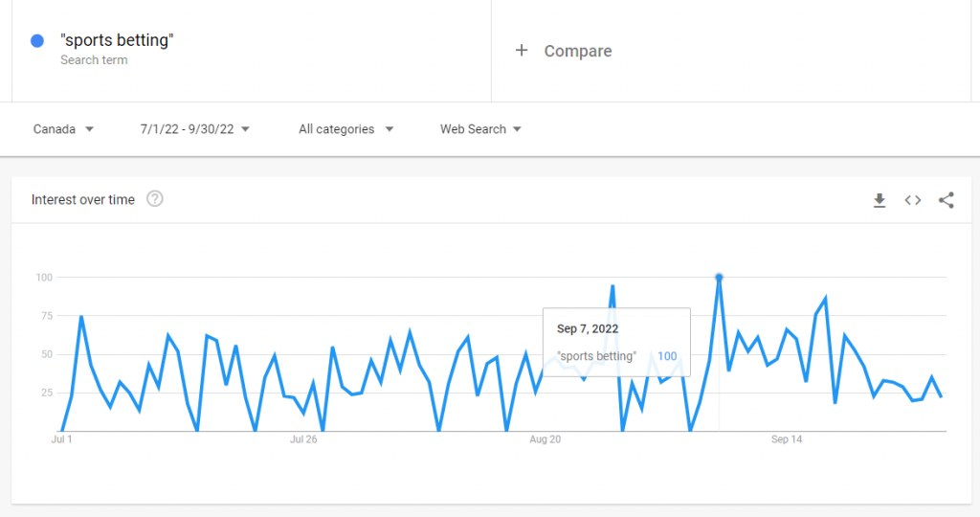
Task: Click the Interest over time heading
Action: pos(83,199)
